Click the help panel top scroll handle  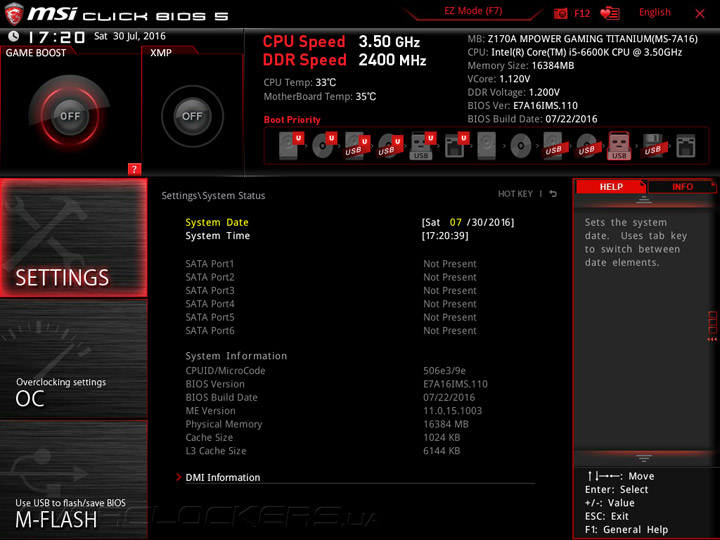point(644,199)
